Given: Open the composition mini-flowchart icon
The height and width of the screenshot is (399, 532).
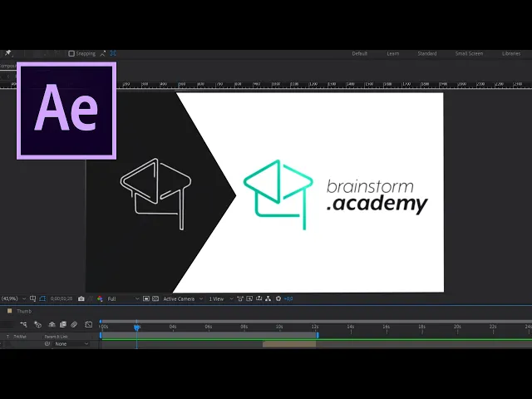Looking at the screenshot, I should (x=23, y=325).
